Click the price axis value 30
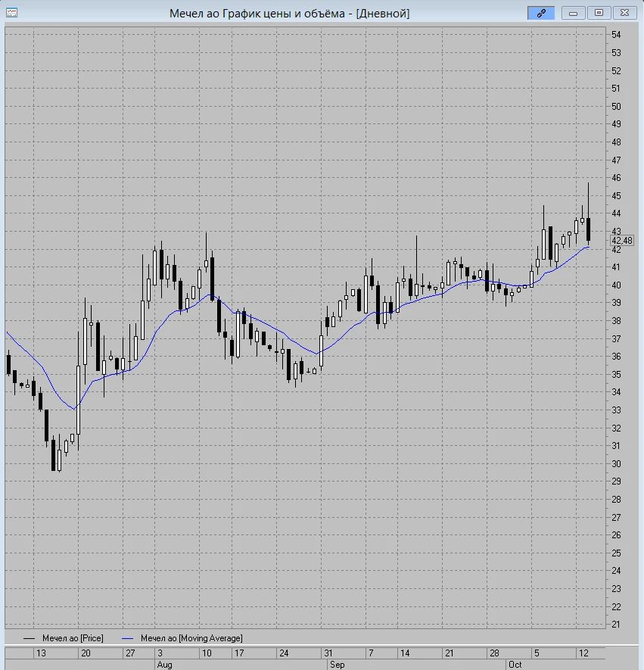This screenshot has height=670, width=644. pos(616,463)
